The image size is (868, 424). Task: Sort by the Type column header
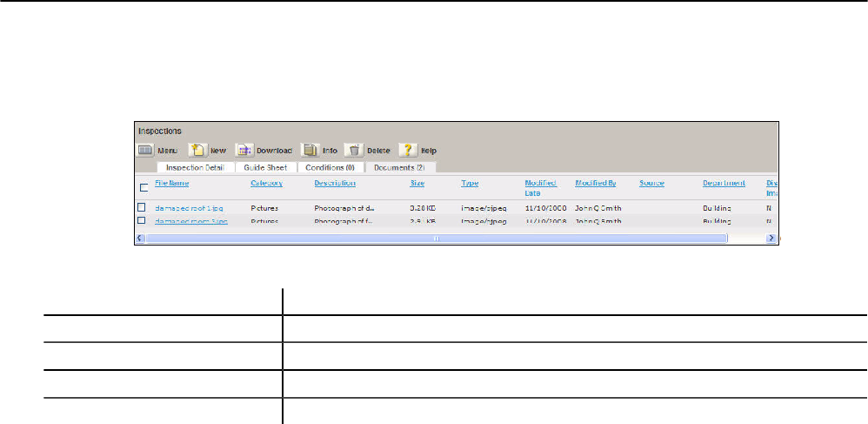(x=470, y=183)
